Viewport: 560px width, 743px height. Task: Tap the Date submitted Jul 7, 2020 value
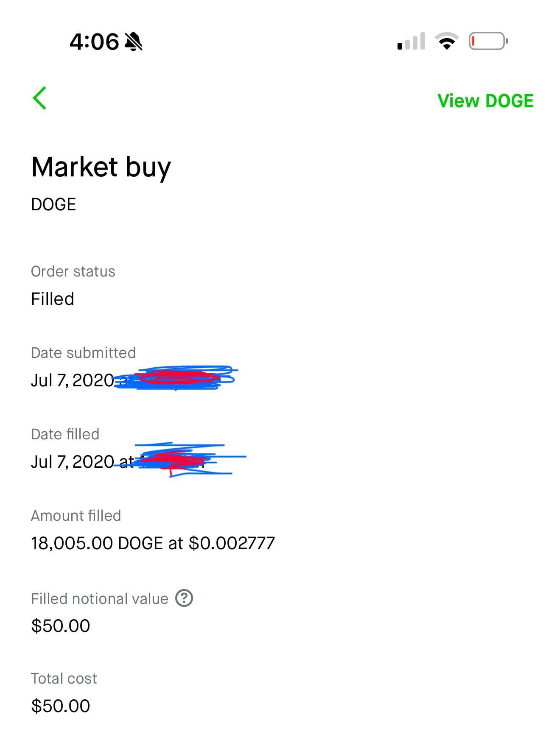coord(72,380)
